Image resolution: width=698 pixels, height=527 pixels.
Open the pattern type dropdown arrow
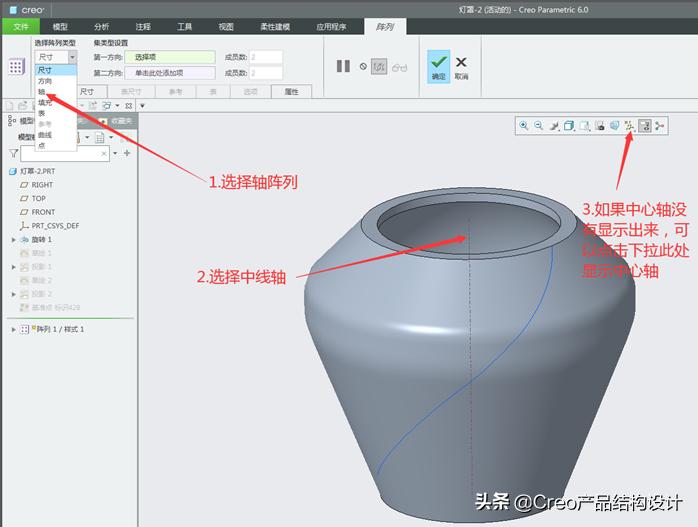(72, 57)
